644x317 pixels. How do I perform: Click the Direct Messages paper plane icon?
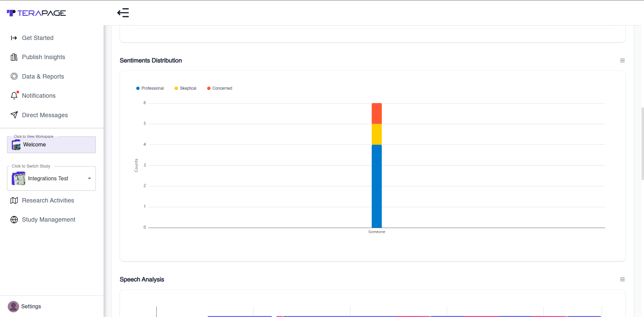(x=14, y=115)
